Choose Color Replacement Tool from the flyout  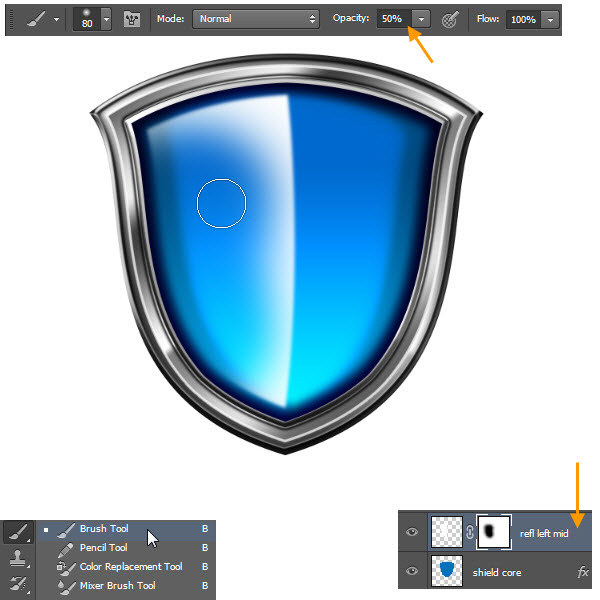click(130, 567)
